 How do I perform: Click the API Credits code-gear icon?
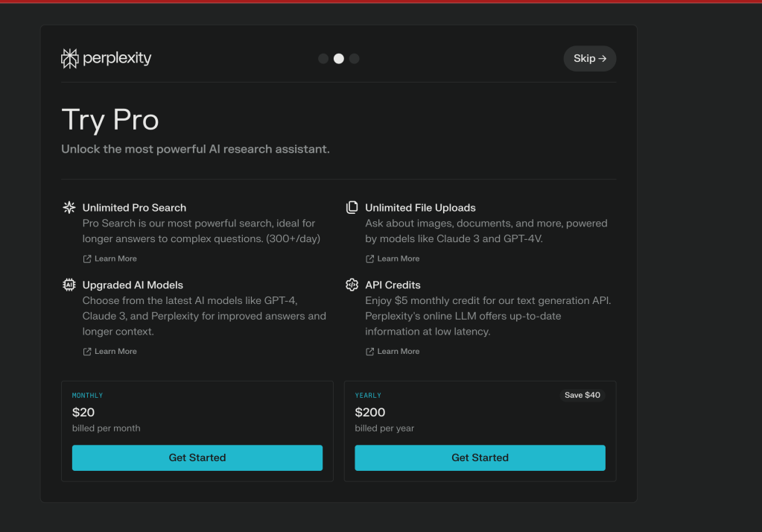(x=352, y=285)
